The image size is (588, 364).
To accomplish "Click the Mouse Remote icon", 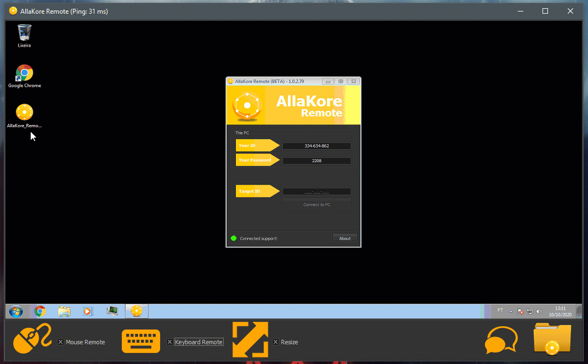I will 32,338.
